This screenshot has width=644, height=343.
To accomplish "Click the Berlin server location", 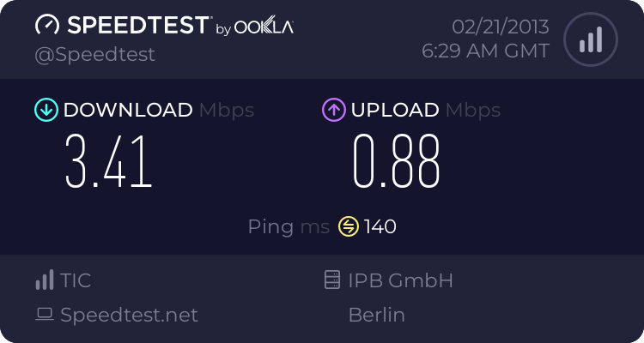I will (x=376, y=315).
